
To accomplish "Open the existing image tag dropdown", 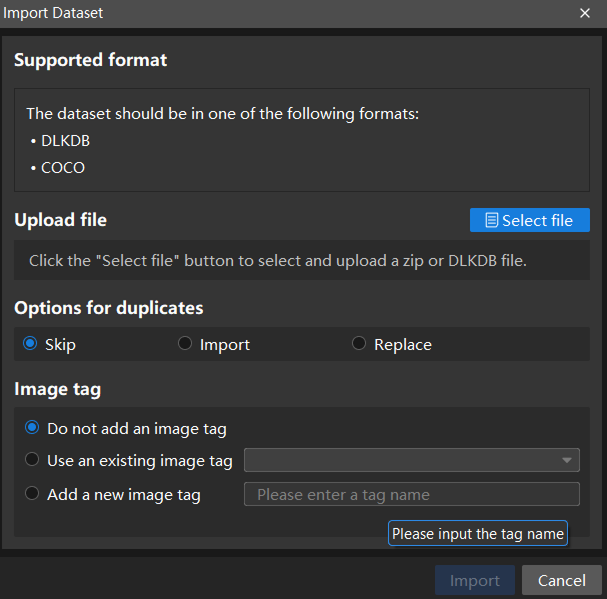I will pyautogui.click(x=412, y=461).
